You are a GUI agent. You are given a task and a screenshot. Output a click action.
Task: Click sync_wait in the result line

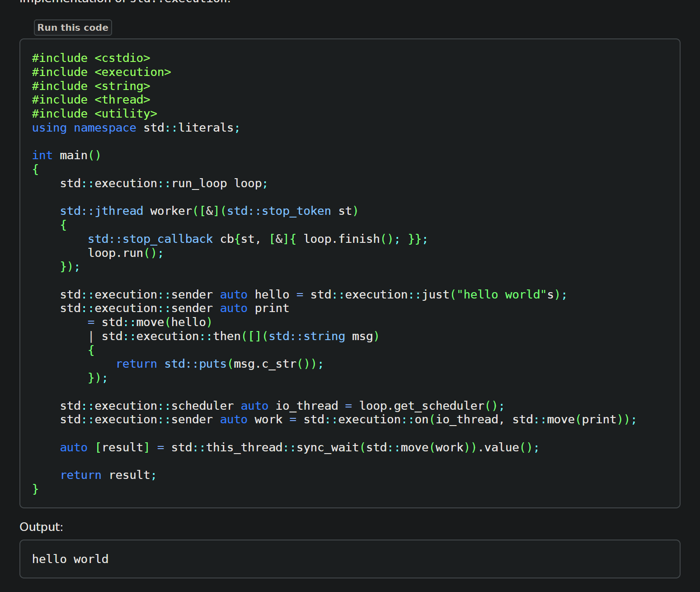(327, 448)
